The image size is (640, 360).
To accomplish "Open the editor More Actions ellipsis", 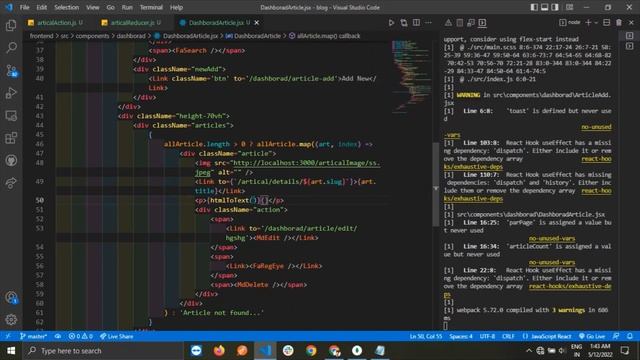I will point(428,23).
